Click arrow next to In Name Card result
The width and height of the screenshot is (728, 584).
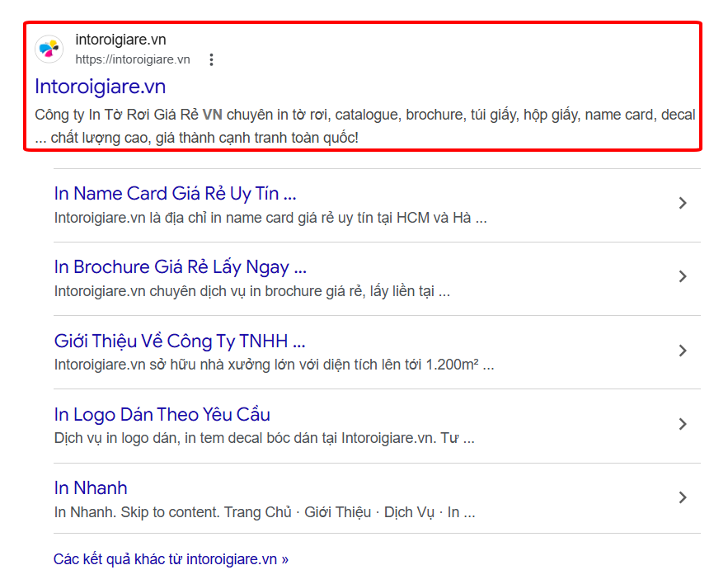(682, 203)
